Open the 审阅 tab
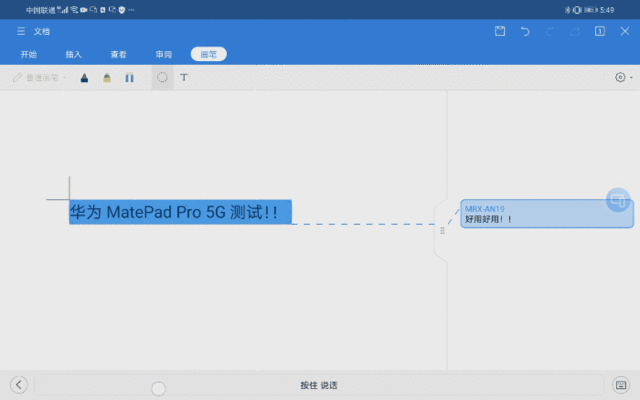 (x=164, y=54)
